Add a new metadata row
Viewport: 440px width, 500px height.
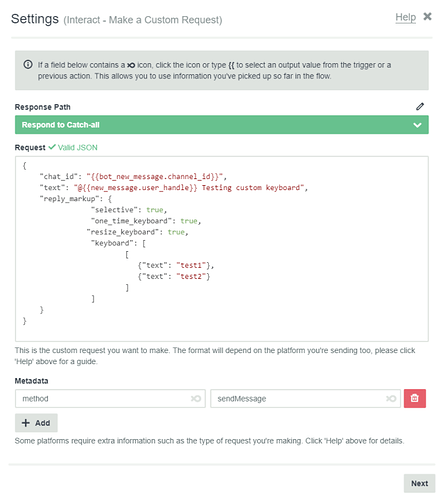36,423
